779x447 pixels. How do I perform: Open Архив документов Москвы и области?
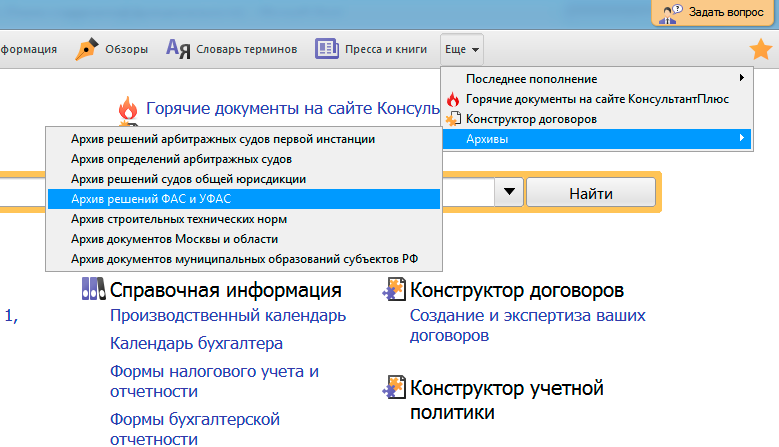click(x=244, y=239)
